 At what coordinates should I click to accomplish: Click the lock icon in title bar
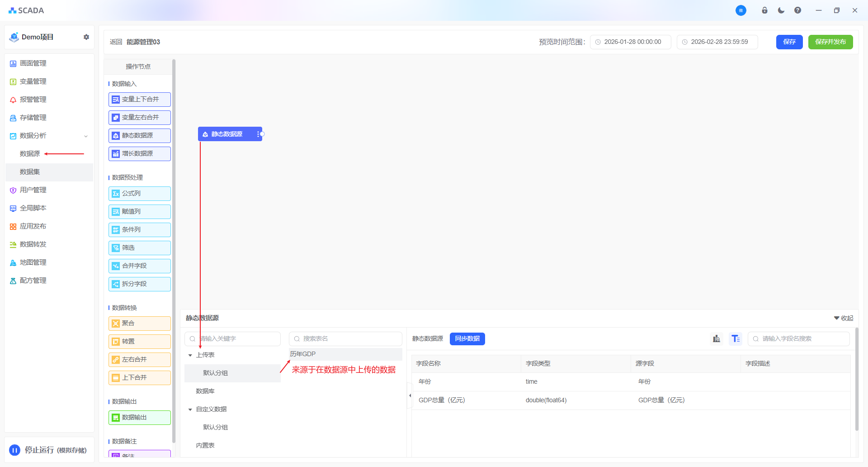click(764, 10)
